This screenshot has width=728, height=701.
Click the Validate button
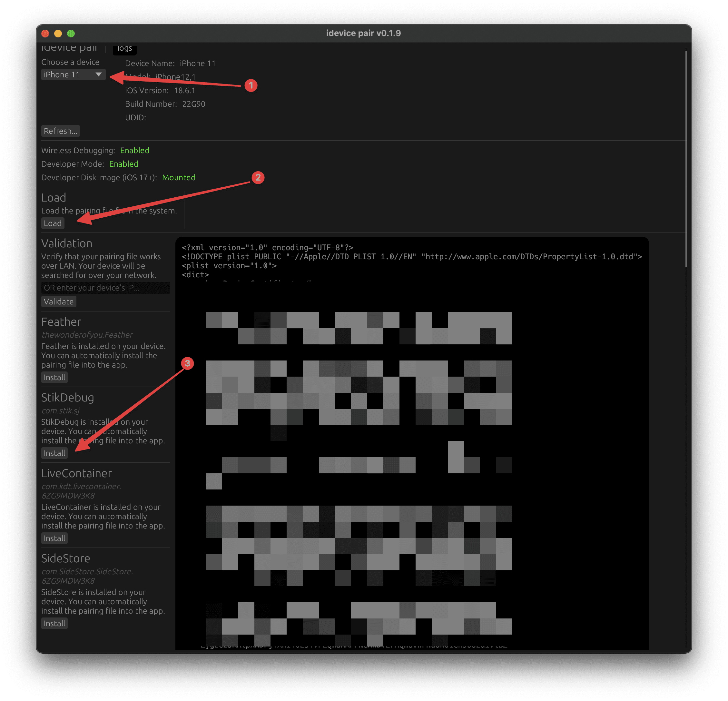(x=59, y=301)
